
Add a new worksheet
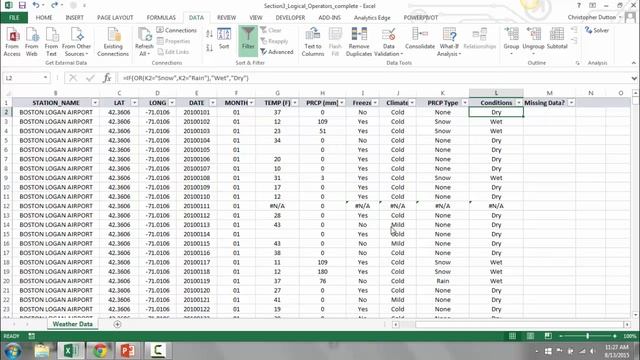tap(117, 324)
